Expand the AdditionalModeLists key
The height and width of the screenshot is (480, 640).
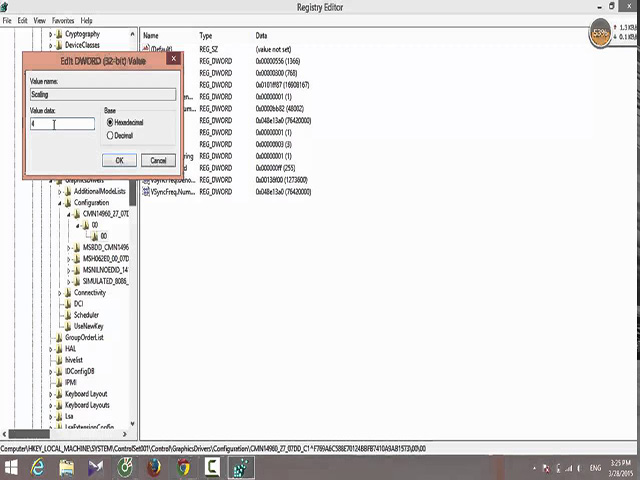tap(60, 191)
